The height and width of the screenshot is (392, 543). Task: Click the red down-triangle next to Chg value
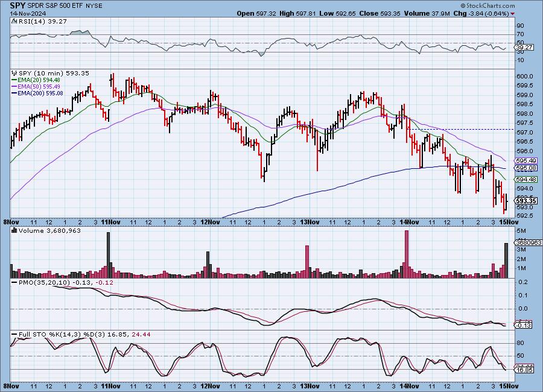512,14
